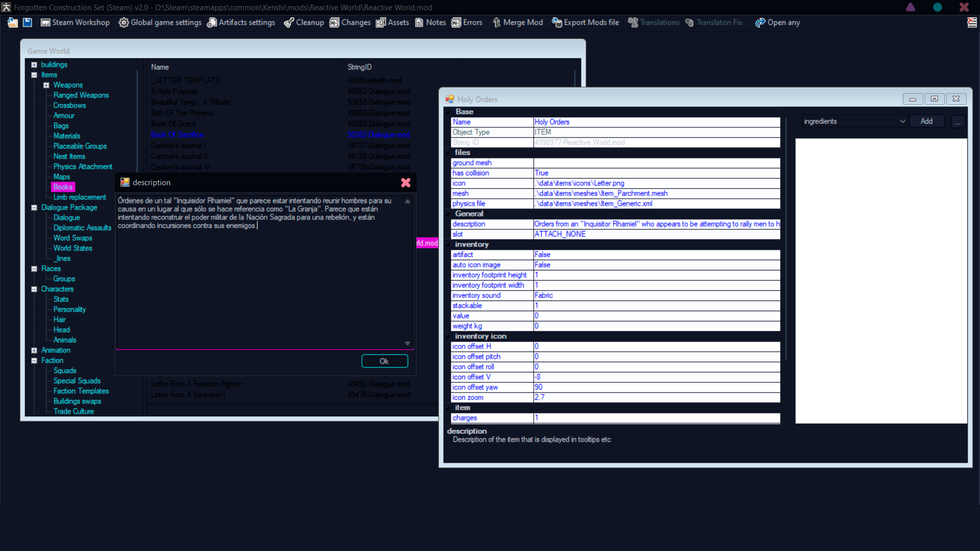The height and width of the screenshot is (551, 980).
Task: Click the Add button
Action: point(926,121)
